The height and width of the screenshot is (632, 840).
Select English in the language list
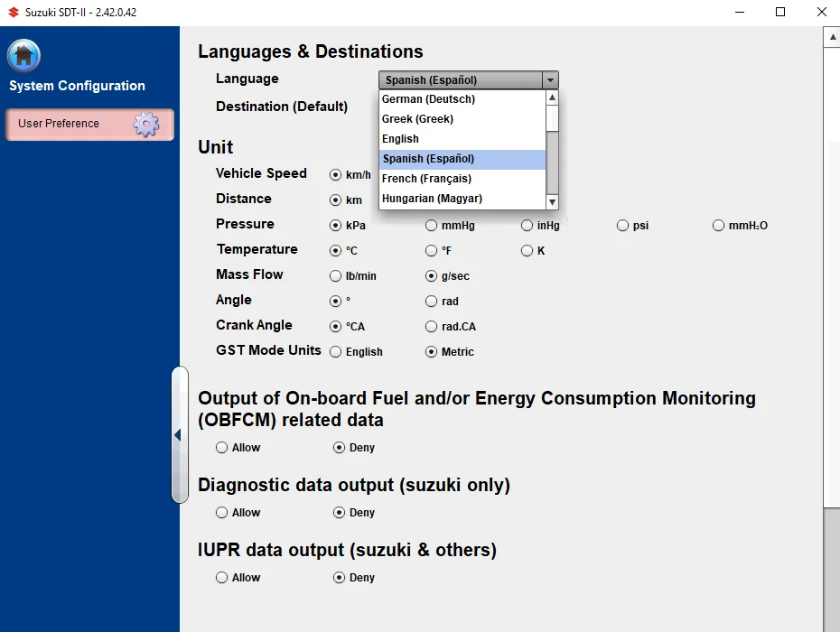[400, 139]
